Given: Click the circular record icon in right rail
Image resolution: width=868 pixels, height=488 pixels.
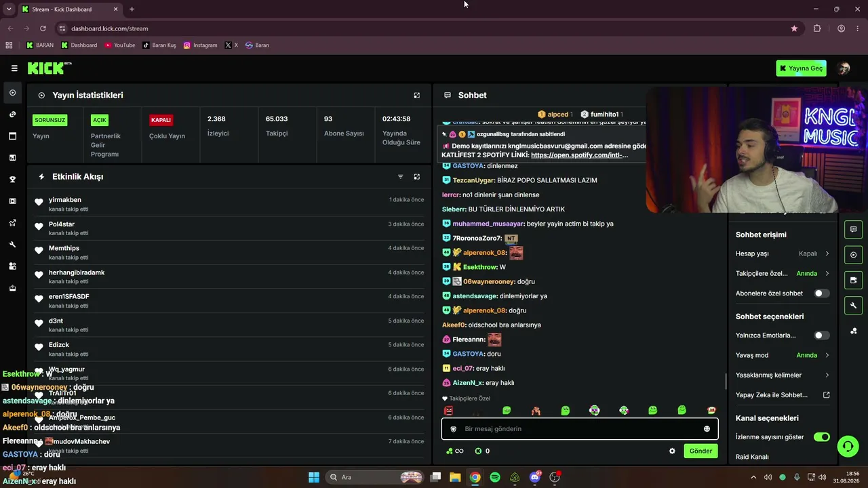Looking at the screenshot, I should [853, 255].
